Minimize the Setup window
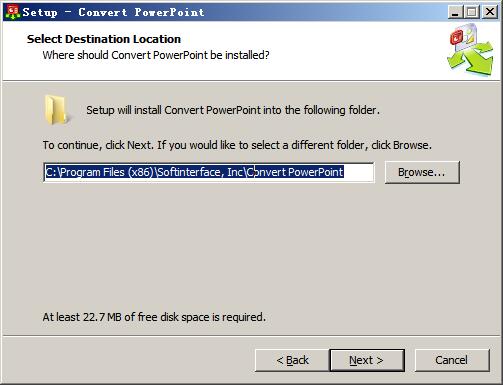503x385 pixels. point(455,12)
